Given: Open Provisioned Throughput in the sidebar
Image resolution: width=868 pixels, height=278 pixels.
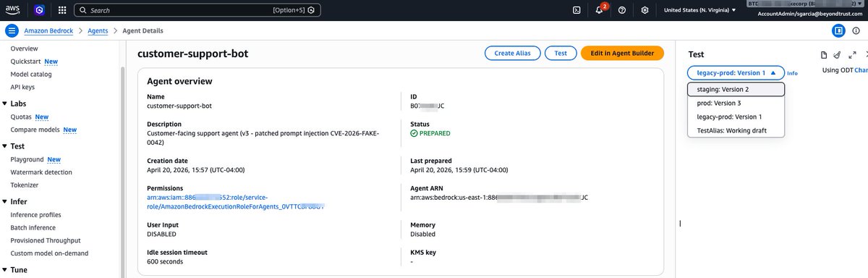Looking at the screenshot, I should click(46, 240).
